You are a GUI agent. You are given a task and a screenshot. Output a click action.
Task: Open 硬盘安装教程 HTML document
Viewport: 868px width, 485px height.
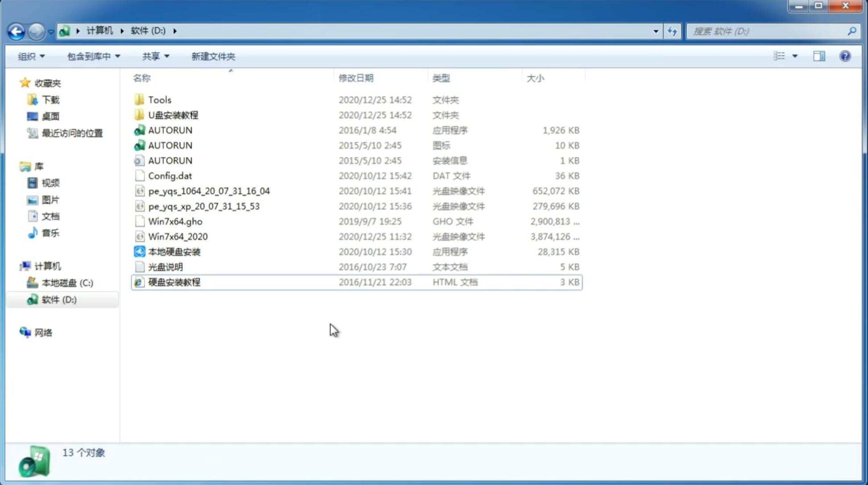point(173,282)
